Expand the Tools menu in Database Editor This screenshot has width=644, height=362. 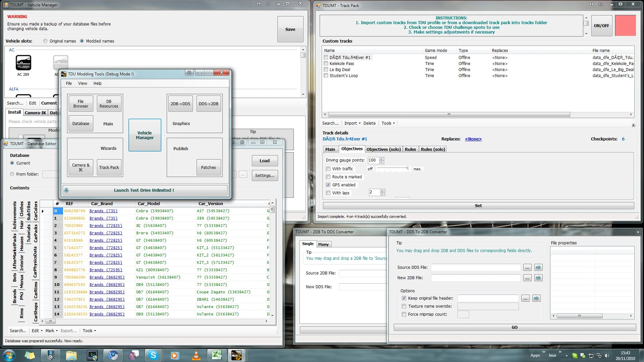tap(88, 331)
